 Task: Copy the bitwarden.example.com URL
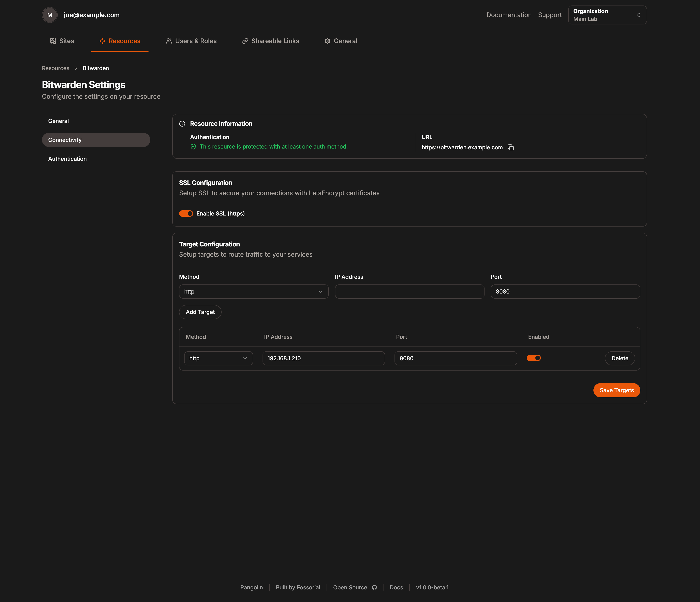(511, 147)
